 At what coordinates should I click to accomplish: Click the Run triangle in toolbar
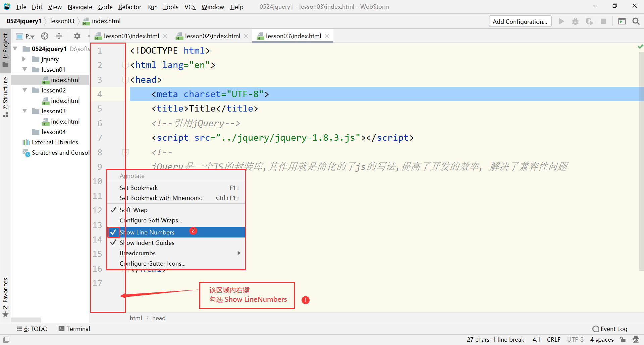coord(561,21)
